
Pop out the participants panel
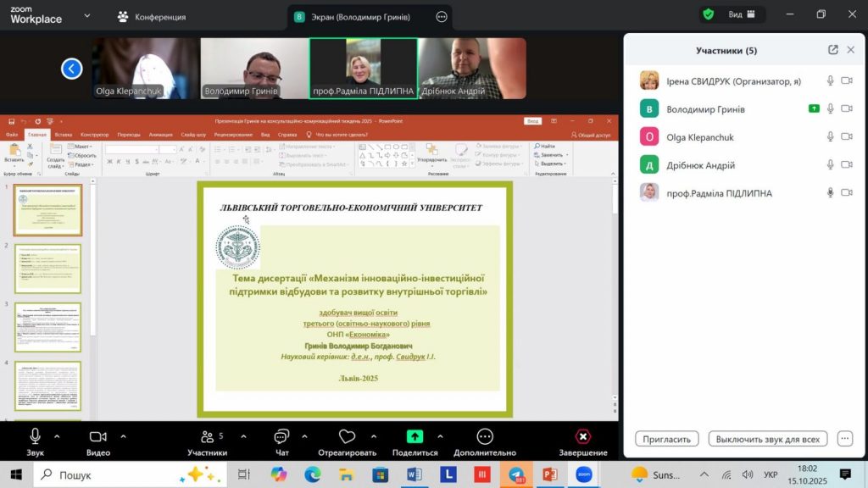pyautogui.click(x=833, y=50)
